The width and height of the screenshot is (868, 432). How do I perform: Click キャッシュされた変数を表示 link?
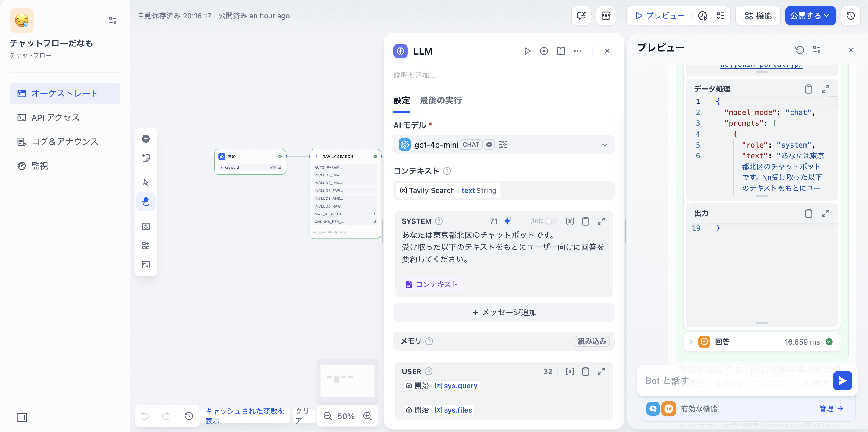click(x=245, y=416)
